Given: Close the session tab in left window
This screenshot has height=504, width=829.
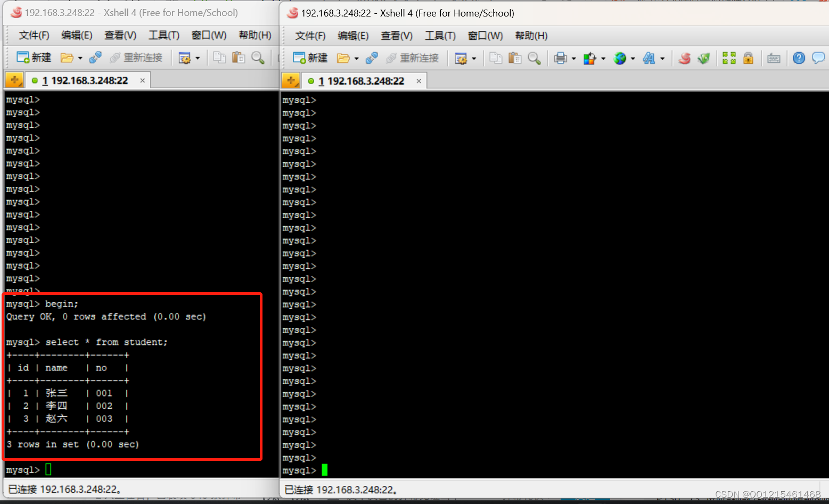Looking at the screenshot, I should 143,80.
